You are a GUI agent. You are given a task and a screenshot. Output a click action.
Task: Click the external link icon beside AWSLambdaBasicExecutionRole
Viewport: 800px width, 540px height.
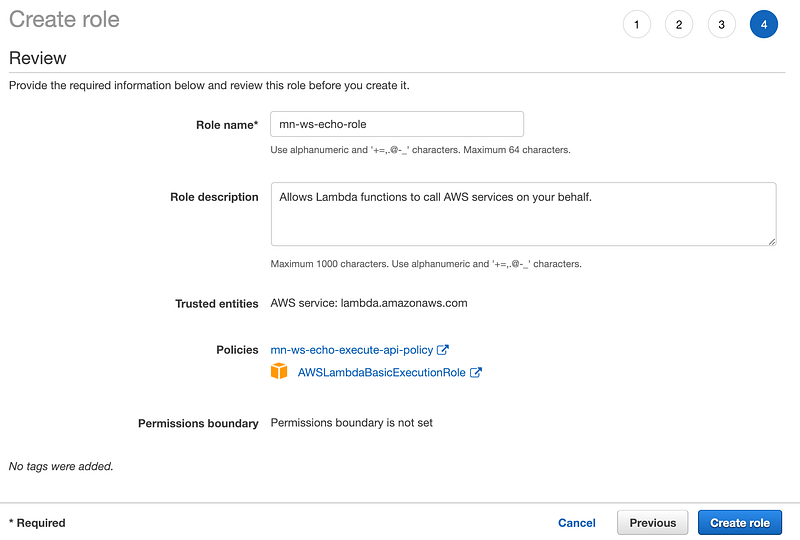tap(475, 372)
